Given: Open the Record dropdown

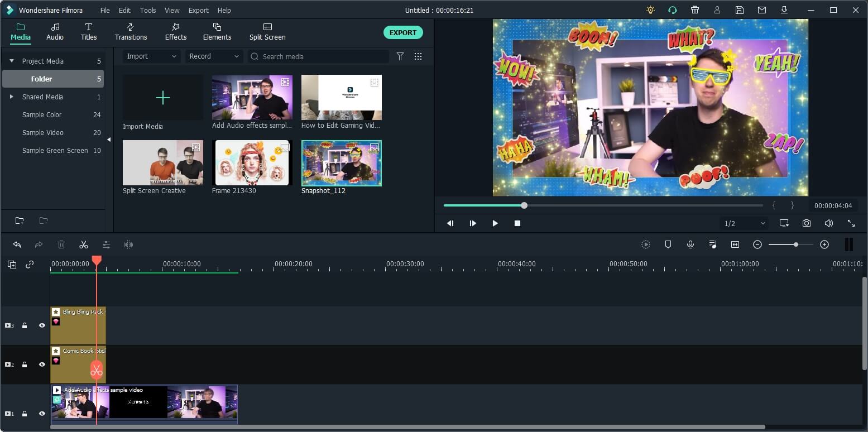Looking at the screenshot, I should [214, 56].
